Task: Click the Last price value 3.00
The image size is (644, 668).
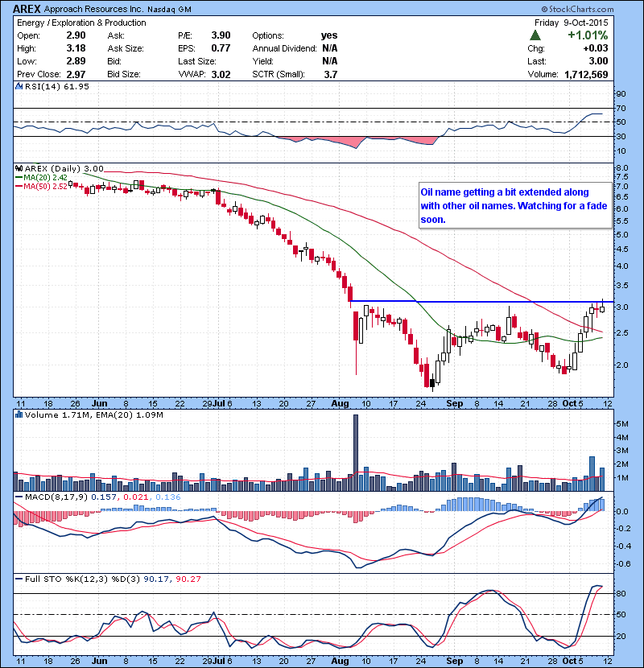Action: 598,61
